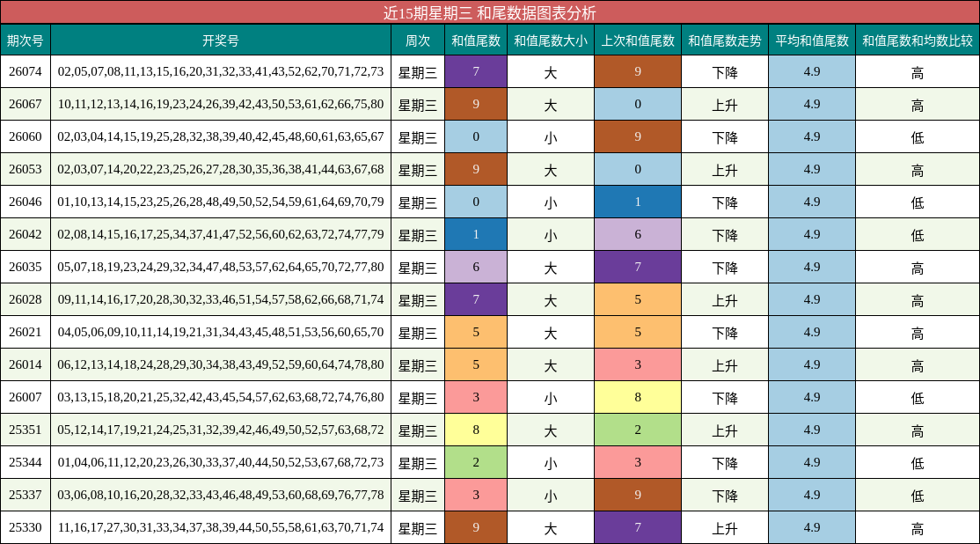Click the title 近15期星期三 和尾数据图表分析

[490, 11]
